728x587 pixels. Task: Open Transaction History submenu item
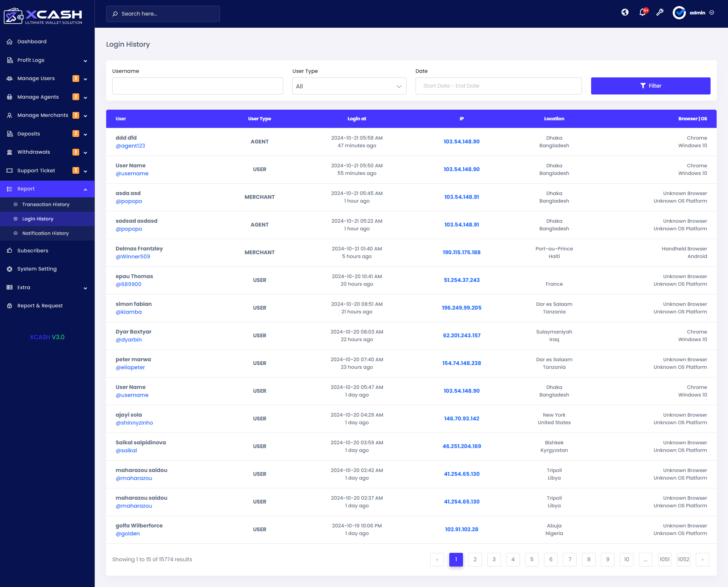pyautogui.click(x=45, y=205)
